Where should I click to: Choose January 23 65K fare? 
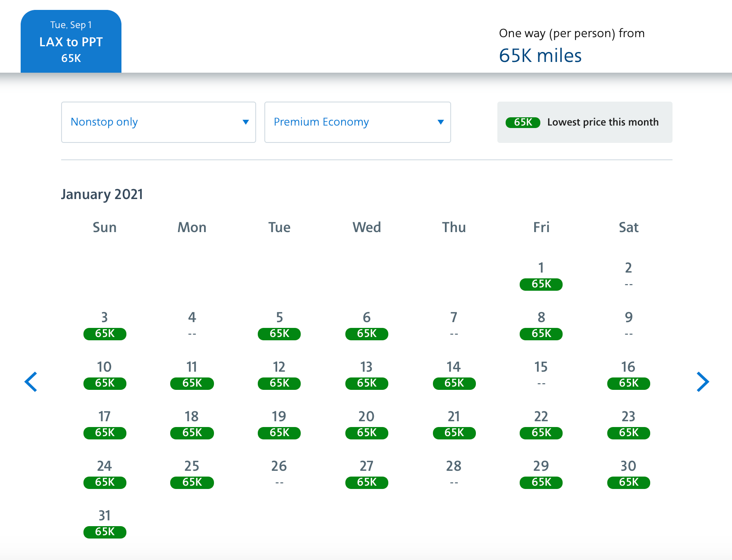[628, 425]
